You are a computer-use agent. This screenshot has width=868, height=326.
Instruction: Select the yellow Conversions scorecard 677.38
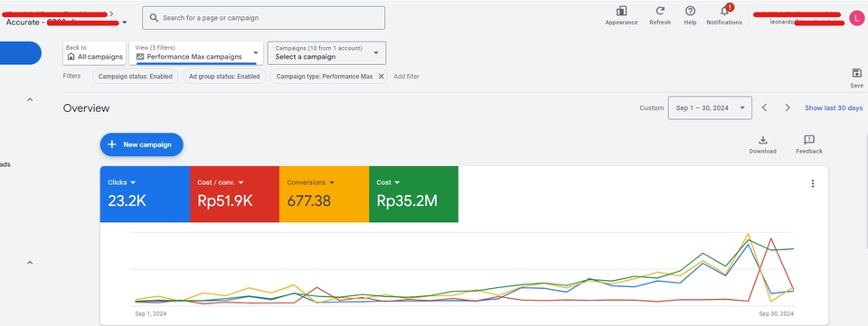pos(325,194)
